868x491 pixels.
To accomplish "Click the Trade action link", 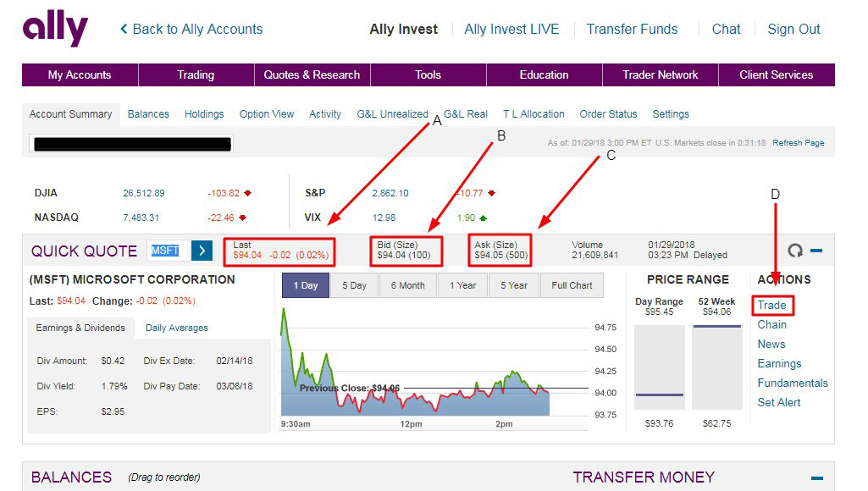I will (x=771, y=305).
